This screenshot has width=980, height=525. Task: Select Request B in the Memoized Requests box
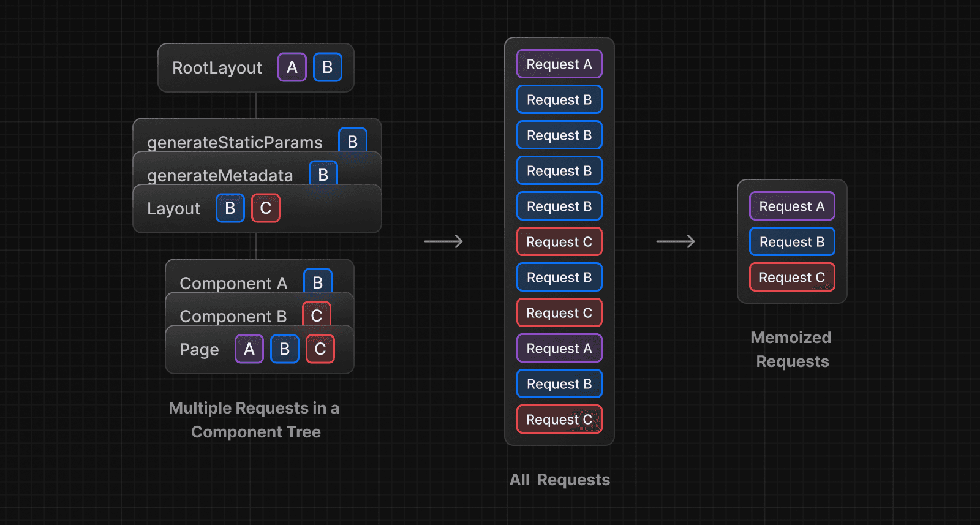(791, 242)
